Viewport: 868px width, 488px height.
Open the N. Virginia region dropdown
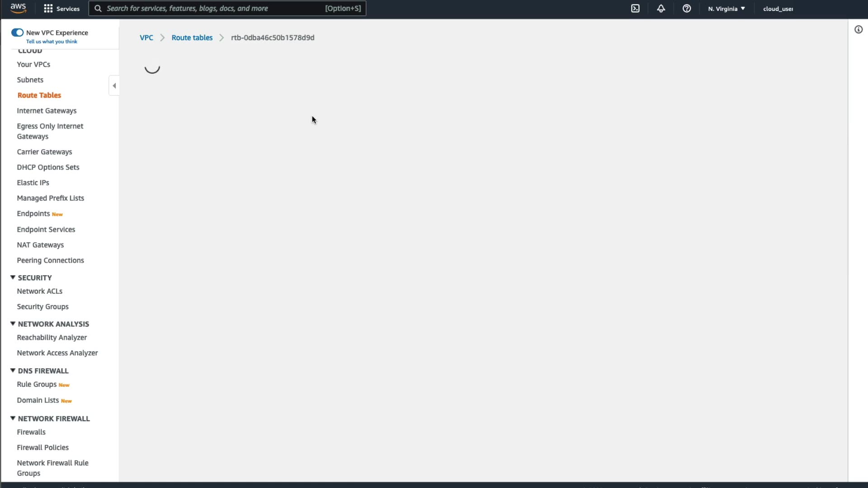tap(726, 9)
